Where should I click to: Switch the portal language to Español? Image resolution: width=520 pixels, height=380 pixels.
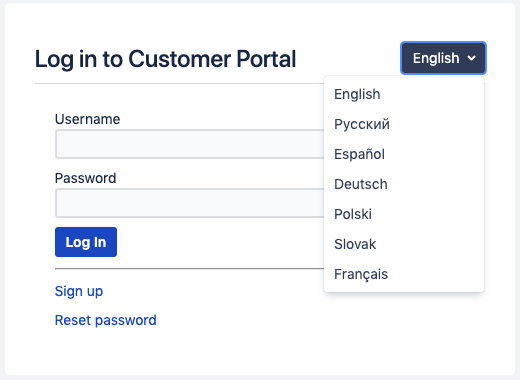pos(404,154)
